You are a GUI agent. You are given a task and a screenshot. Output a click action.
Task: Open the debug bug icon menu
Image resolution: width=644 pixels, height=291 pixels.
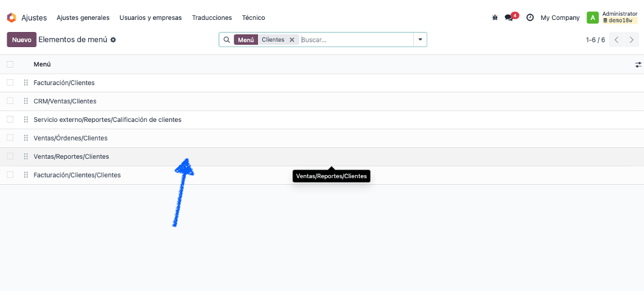point(495,18)
